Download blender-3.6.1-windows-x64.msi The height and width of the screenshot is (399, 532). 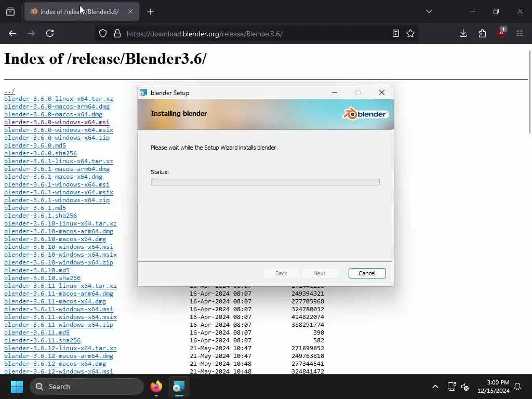(57, 184)
